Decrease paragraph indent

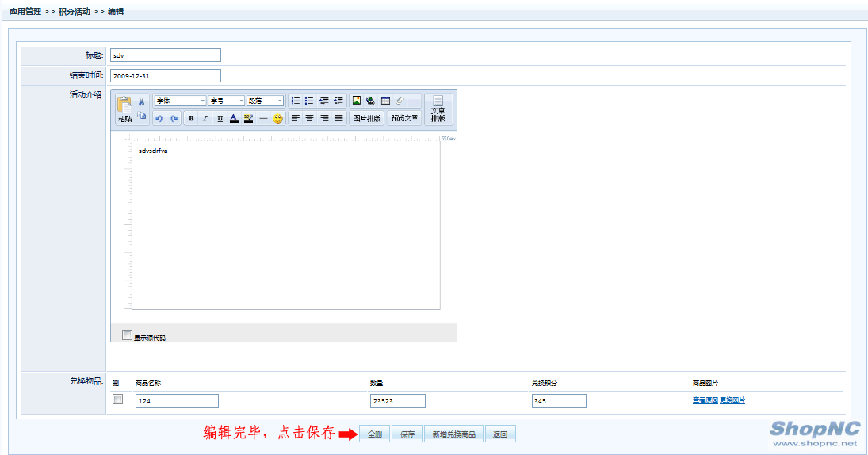coord(324,101)
